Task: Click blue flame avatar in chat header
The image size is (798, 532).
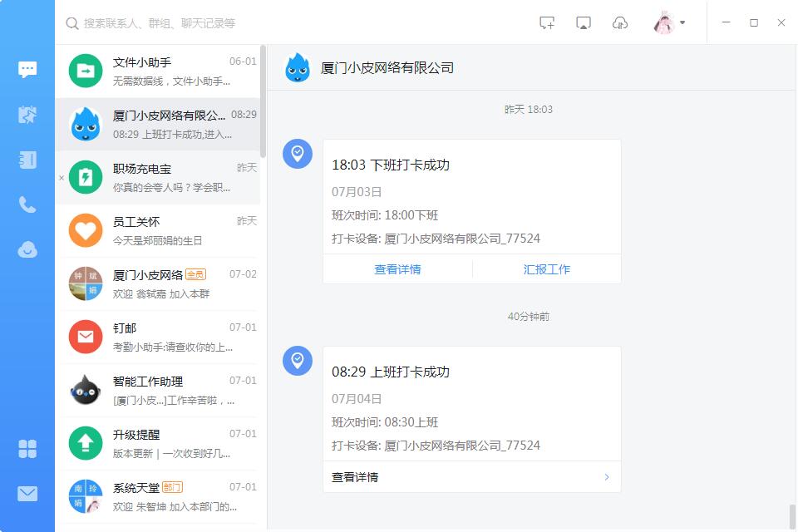Action: 298,67
